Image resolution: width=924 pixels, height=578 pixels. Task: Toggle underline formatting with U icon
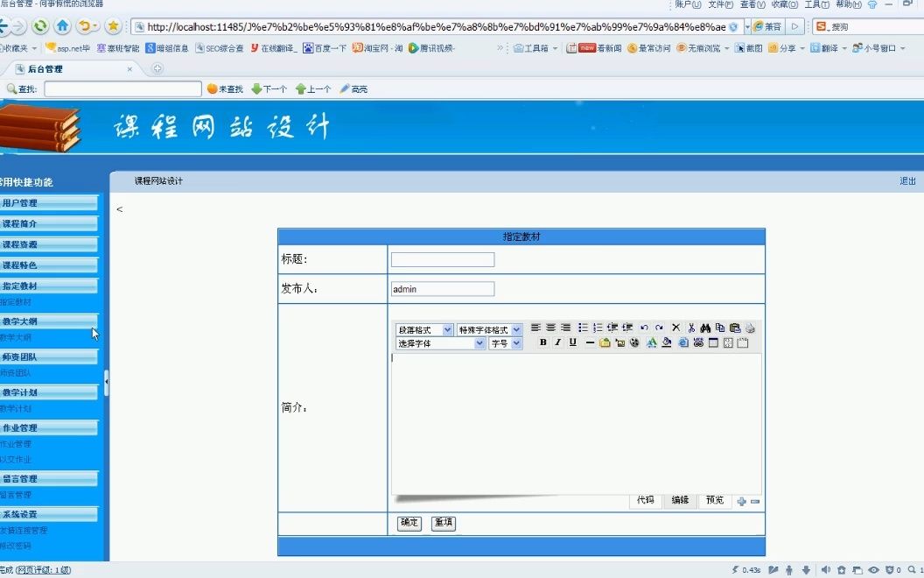(x=573, y=342)
